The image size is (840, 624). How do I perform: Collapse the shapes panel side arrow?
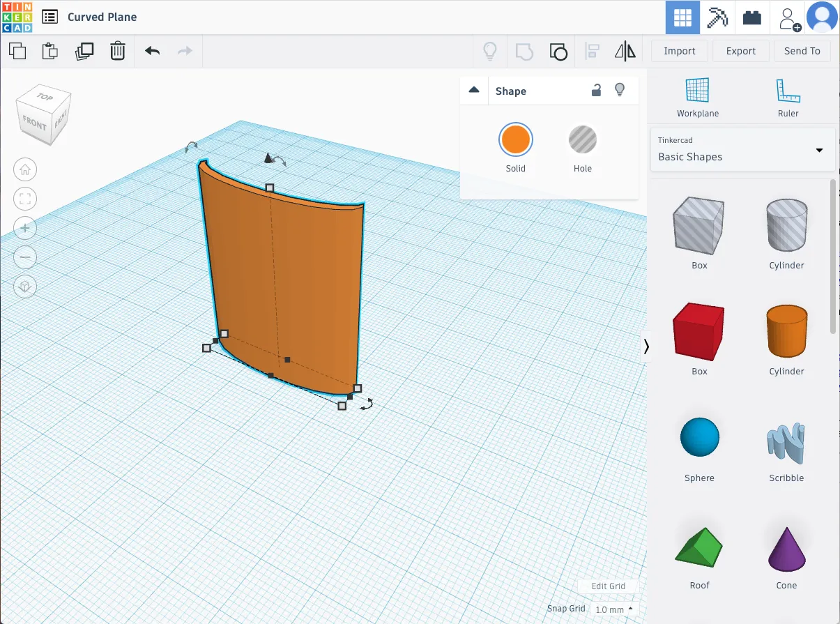point(646,347)
